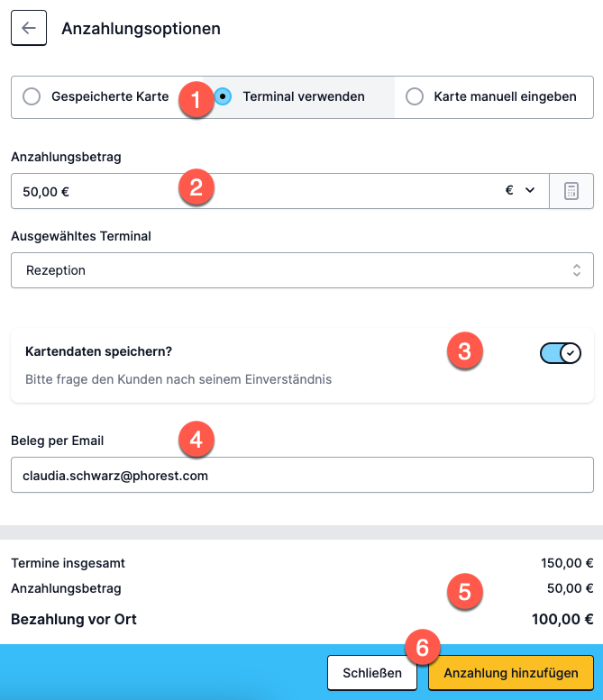Click the Beleg per Email field
Viewport: 603px width, 700px height.
click(302, 475)
